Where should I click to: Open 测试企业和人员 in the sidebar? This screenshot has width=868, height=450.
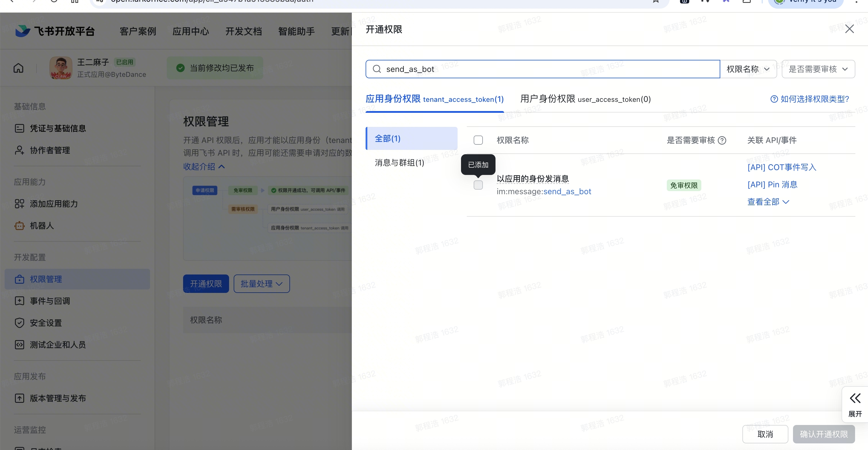click(x=77, y=345)
